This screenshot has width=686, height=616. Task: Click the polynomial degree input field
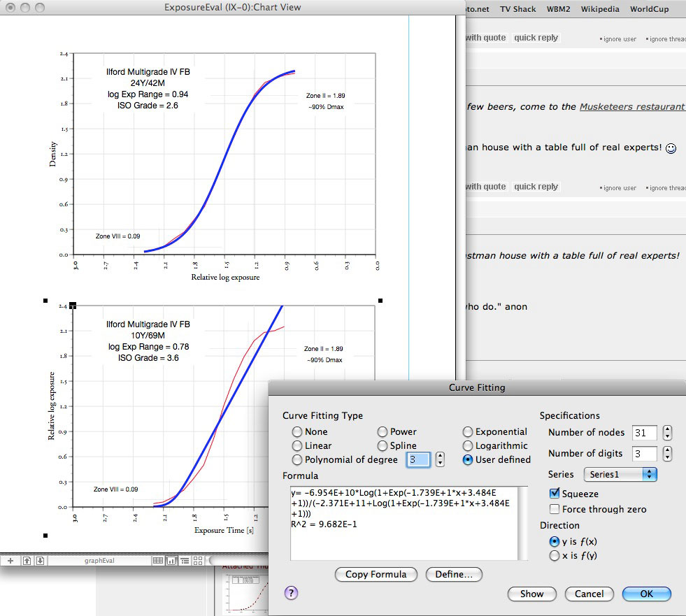pyautogui.click(x=418, y=459)
